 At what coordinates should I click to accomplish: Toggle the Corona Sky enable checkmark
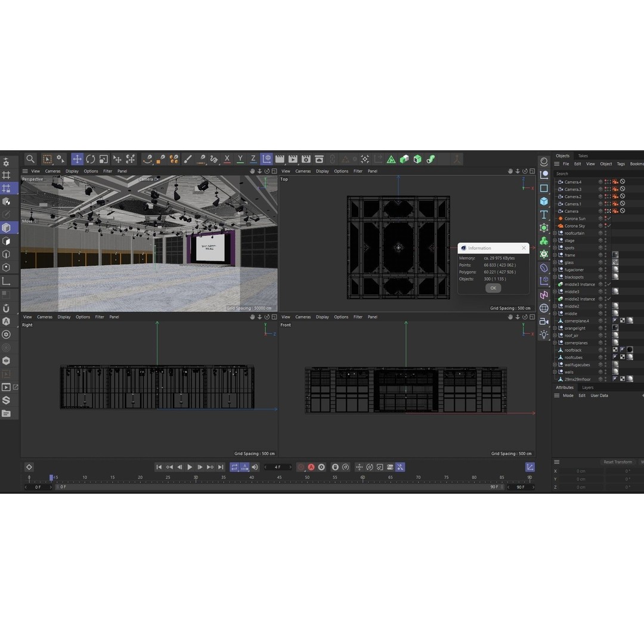tap(609, 226)
